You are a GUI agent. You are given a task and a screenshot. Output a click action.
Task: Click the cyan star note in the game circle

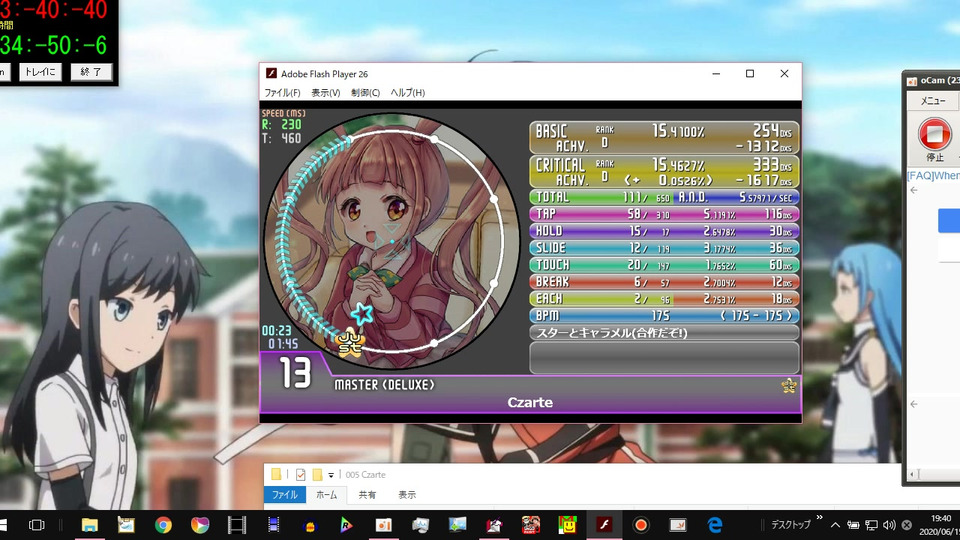tap(362, 313)
